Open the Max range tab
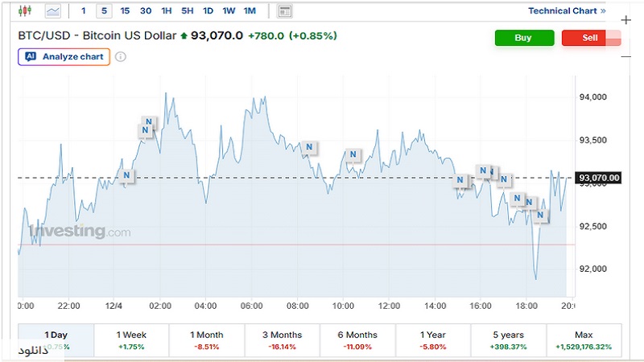Viewport: 644px width, 362px height. click(x=584, y=339)
